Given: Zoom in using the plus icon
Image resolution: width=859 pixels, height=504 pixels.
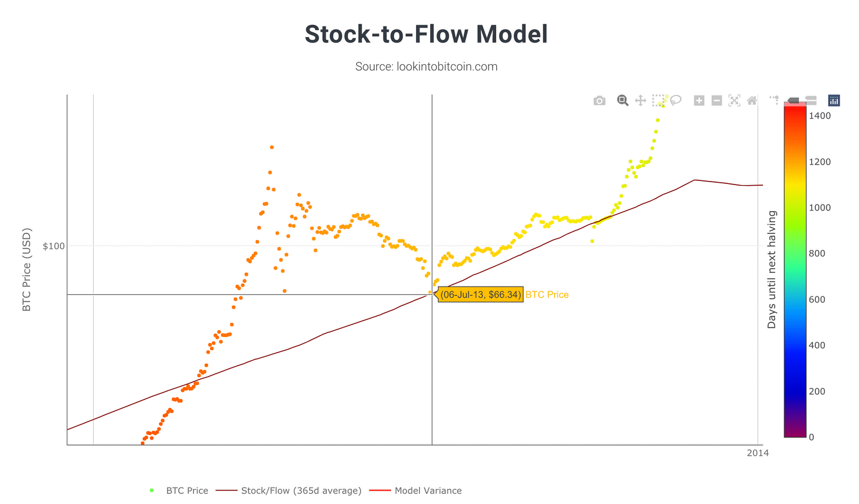Looking at the screenshot, I should coord(699,101).
